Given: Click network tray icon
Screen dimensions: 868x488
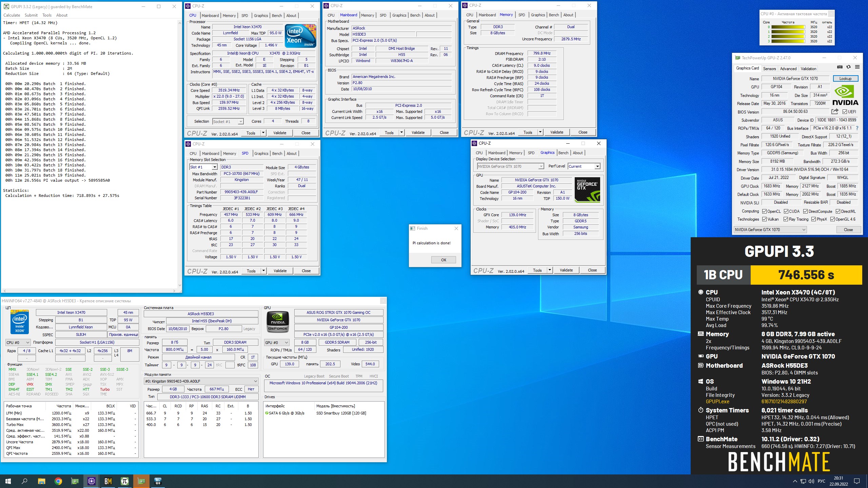Looking at the screenshot, I should click(x=803, y=481).
